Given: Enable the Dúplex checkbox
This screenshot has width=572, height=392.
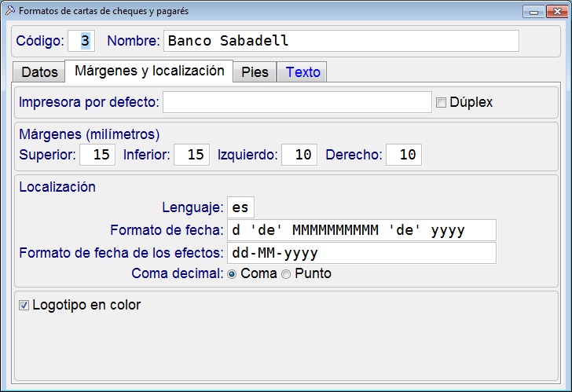Looking at the screenshot, I should pos(441,102).
